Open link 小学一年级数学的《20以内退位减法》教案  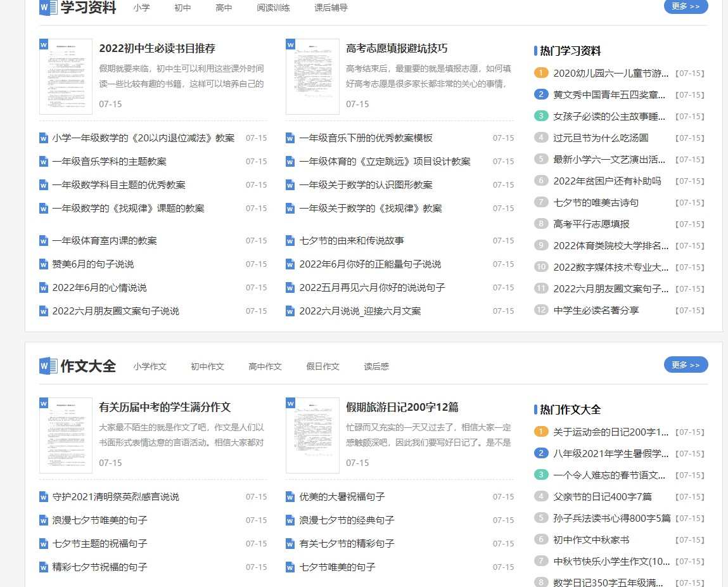point(143,138)
